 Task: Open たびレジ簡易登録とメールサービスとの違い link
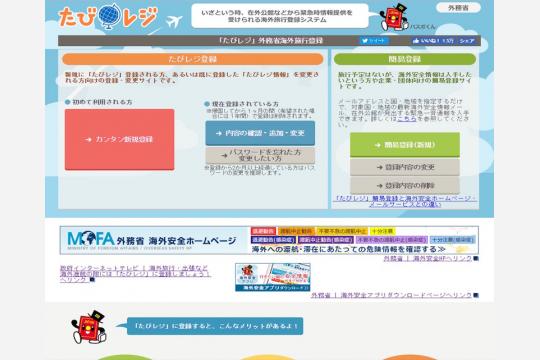tap(405, 202)
